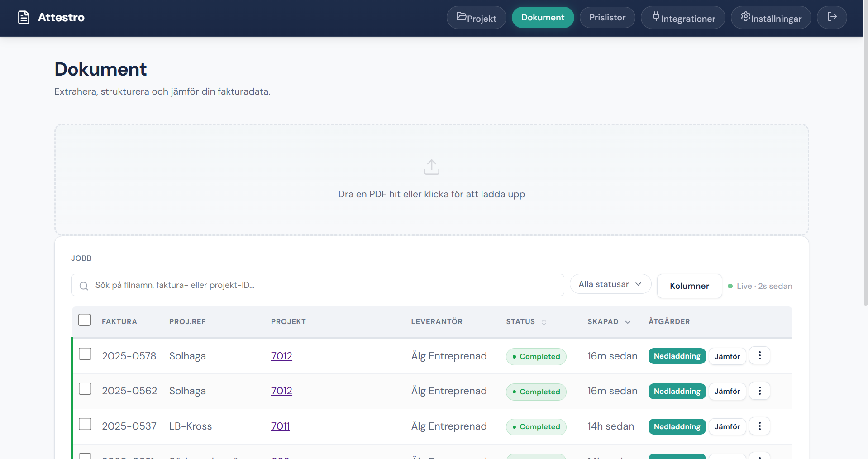
Task: Open project link 7011
Action: tap(280, 426)
